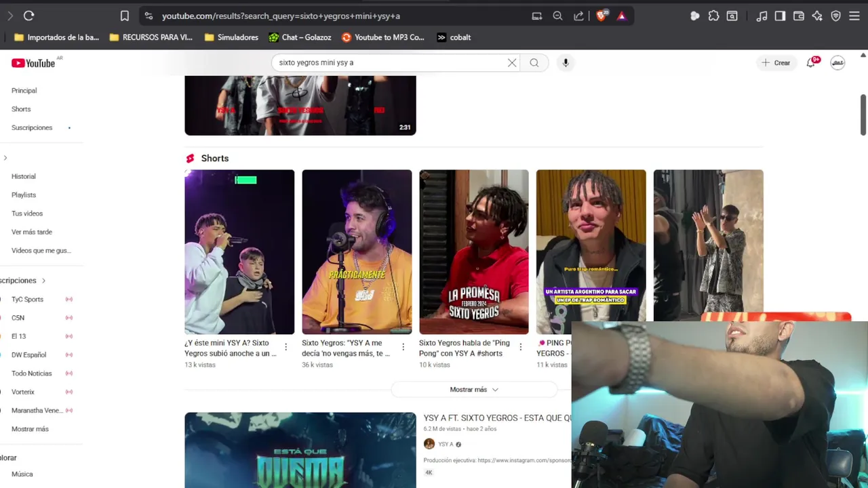Image resolution: width=868 pixels, height=488 pixels.
Task: Click the music note playlist icon
Action: point(762,16)
